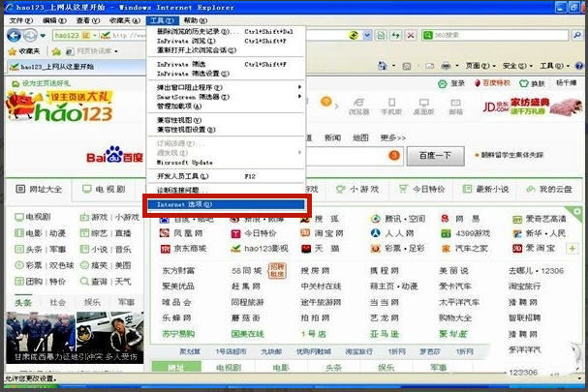Open the 安全(S) command bar dropdown
588x392 pixels.
point(517,66)
